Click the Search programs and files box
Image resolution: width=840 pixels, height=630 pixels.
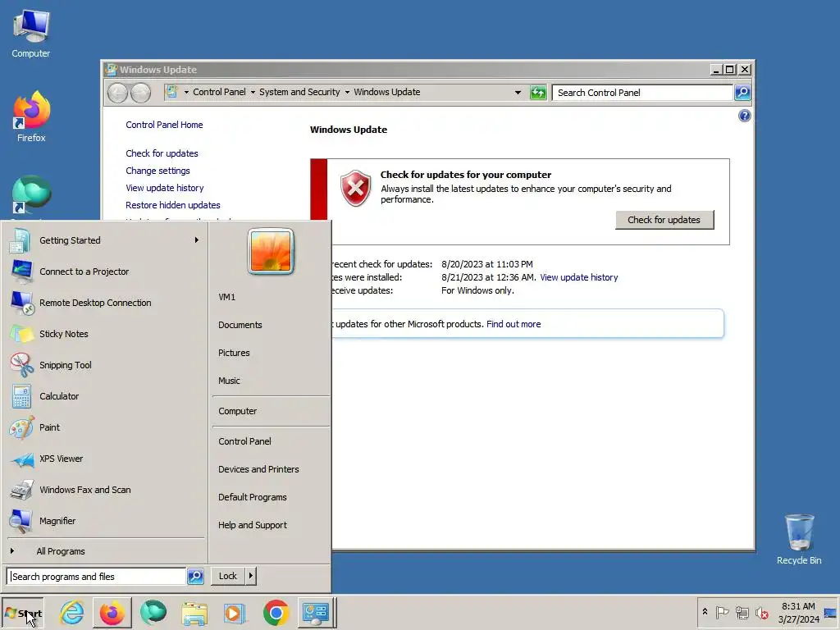pyautogui.click(x=97, y=577)
